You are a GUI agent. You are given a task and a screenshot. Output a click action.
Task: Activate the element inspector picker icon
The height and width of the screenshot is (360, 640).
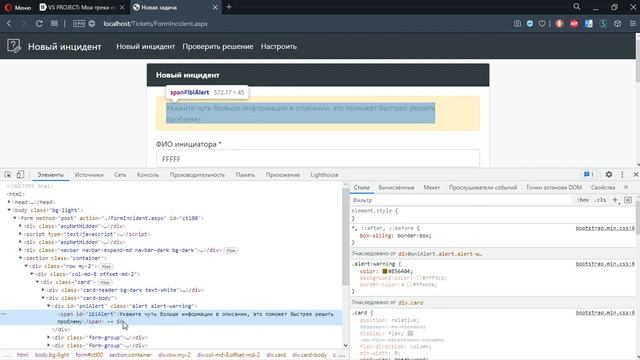[x=8, y=175]
